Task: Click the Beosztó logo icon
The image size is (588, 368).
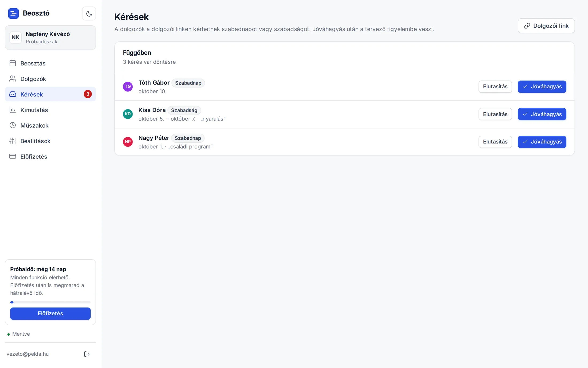Action: point(13,13)
